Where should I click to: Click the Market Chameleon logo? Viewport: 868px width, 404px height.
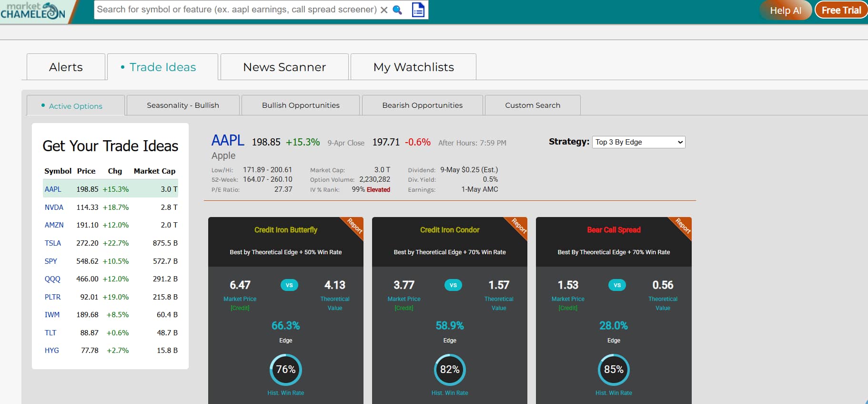33,10
